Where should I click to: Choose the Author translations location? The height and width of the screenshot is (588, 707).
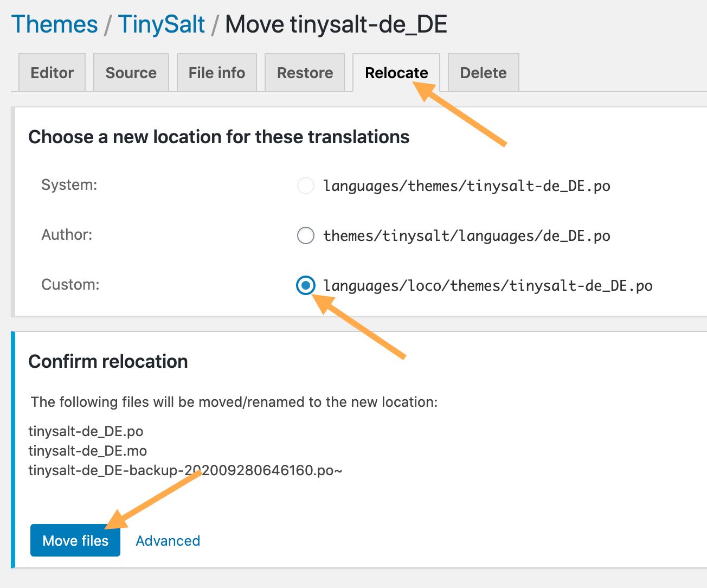coord(305,235)
